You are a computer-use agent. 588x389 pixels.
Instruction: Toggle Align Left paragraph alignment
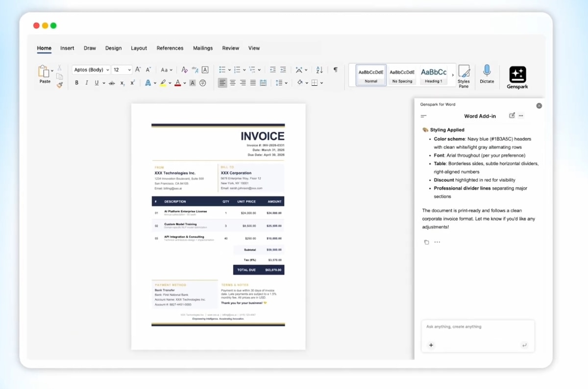222,83
